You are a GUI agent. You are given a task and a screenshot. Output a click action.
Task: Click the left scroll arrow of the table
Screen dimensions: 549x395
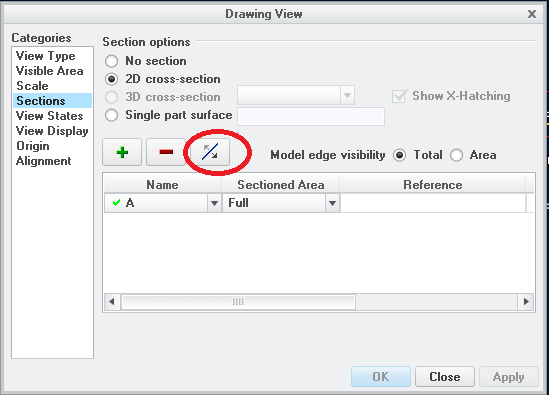[112, 302]
